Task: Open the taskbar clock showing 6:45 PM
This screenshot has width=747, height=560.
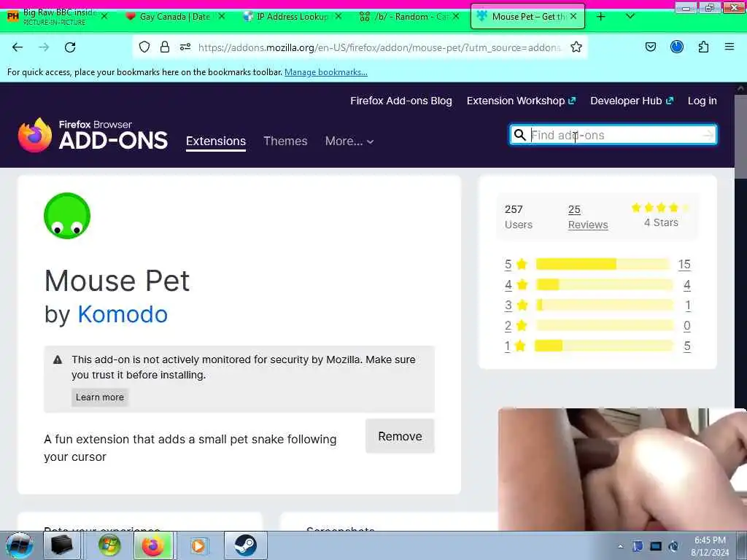Action: [x=710, y=545]
